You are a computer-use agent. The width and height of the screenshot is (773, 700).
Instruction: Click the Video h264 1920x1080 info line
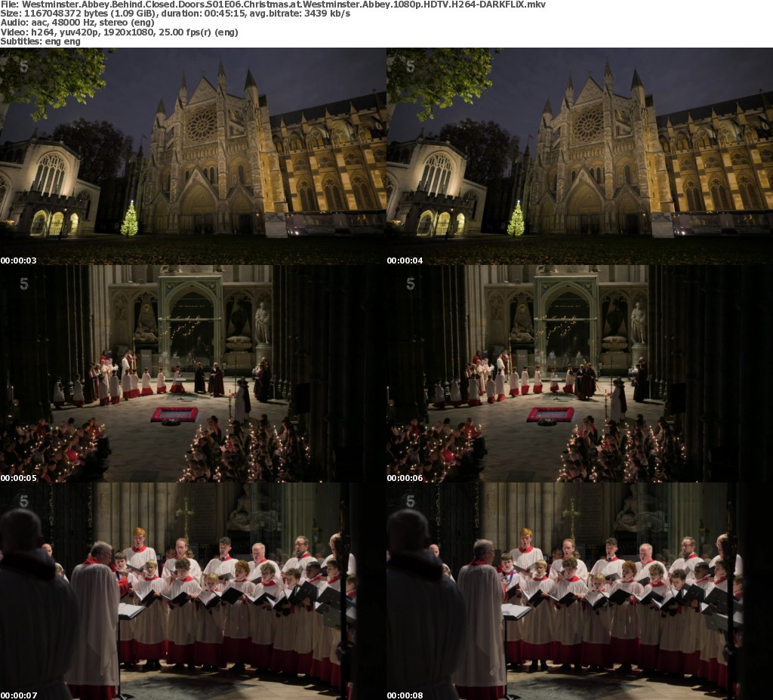pyautogui.click(x=125, y=32)
